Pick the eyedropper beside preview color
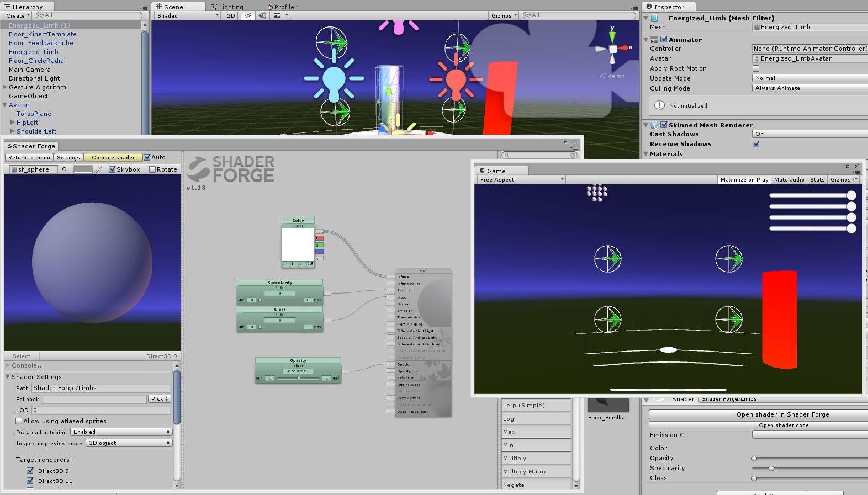This screenshot has height=495, width=868. (x=99, y=169)
